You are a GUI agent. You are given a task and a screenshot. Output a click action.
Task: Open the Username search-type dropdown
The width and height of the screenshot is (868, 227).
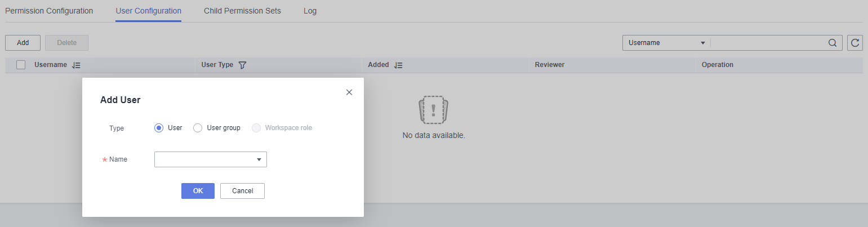tap(667, 43)
